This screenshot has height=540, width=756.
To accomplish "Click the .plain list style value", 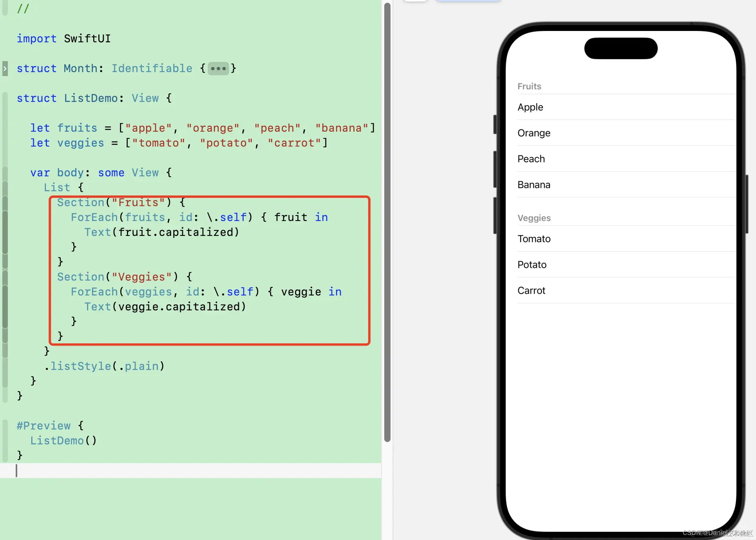I will pos(141,366).
